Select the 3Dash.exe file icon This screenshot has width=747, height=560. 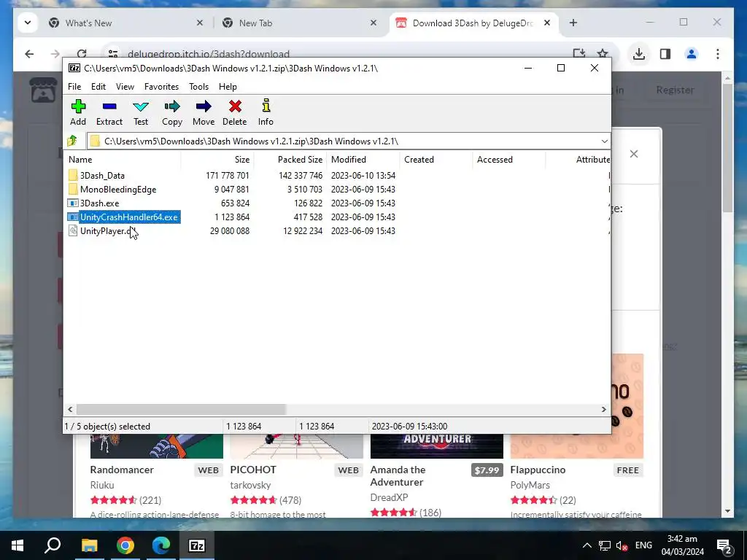coord(73,203)
